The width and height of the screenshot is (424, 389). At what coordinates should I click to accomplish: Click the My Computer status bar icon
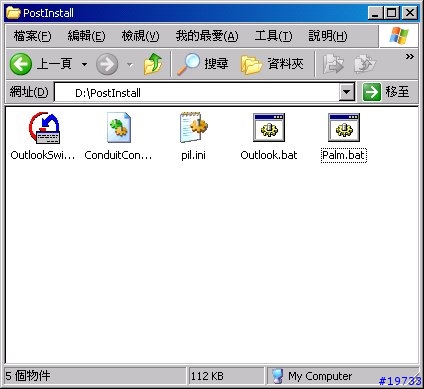[x=277, y=376]
